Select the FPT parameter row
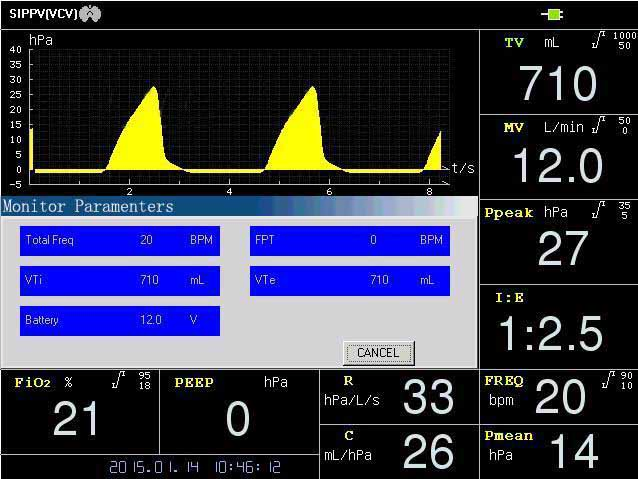 click(349, 241)
